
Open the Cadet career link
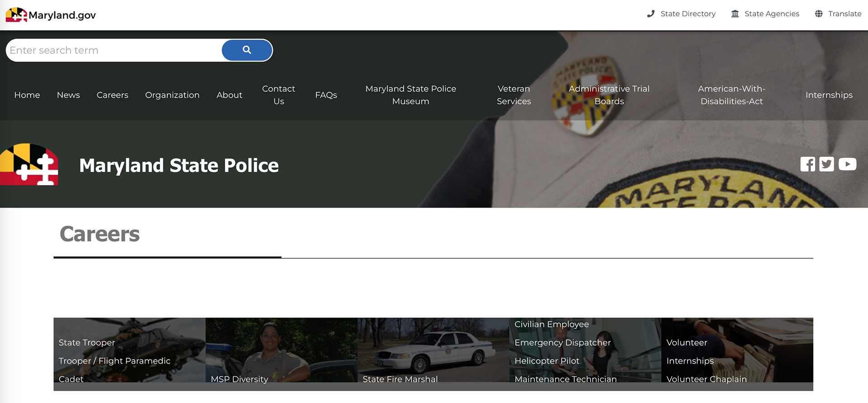pyautogui.click(x=71, y=379)
